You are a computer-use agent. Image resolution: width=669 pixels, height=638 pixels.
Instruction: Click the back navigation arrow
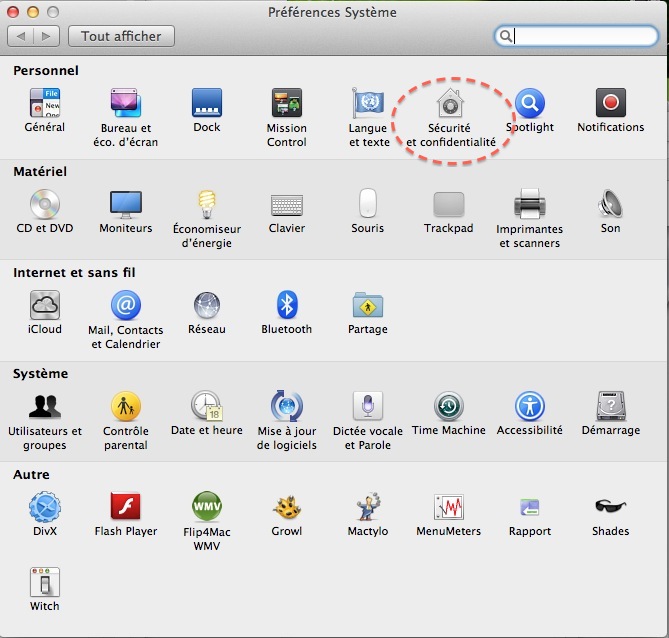tap(22, 36)
